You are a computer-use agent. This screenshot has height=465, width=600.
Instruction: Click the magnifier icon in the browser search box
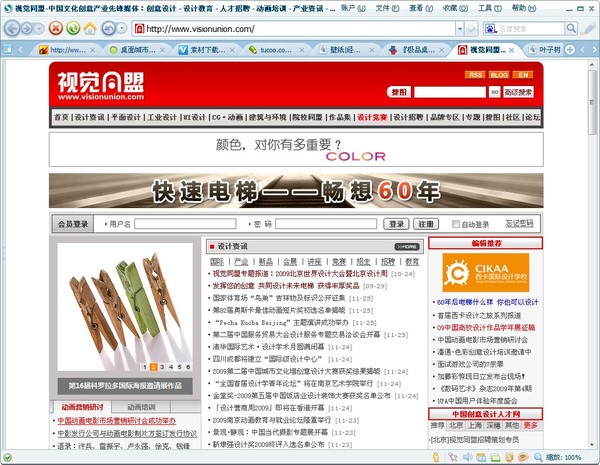571,28
